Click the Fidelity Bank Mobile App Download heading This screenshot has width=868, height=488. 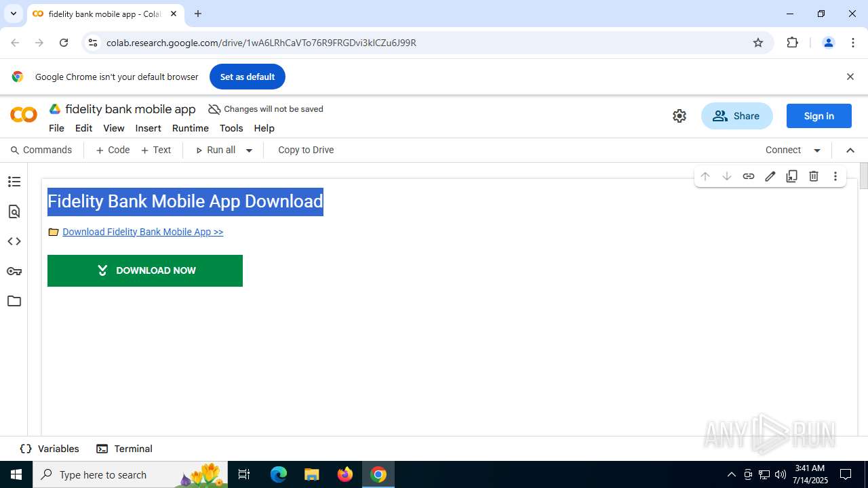click(185, 201)
